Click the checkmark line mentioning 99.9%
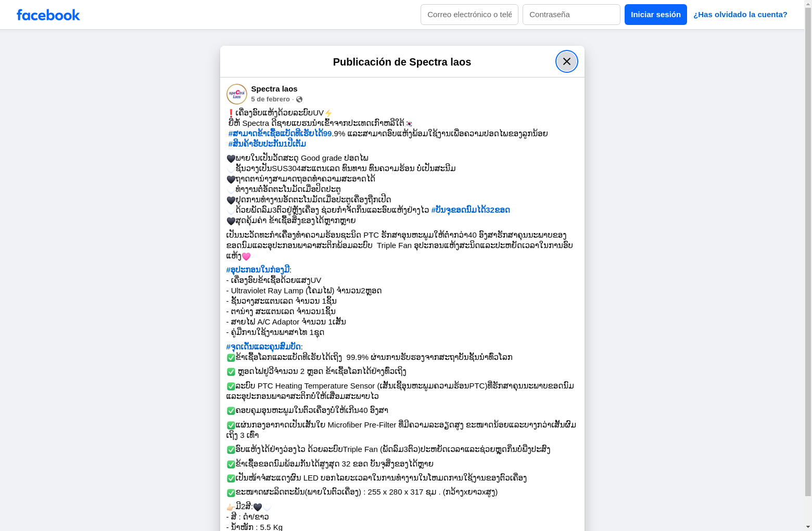The width and height of the screenshot is (812, 531). click(370, 357)
